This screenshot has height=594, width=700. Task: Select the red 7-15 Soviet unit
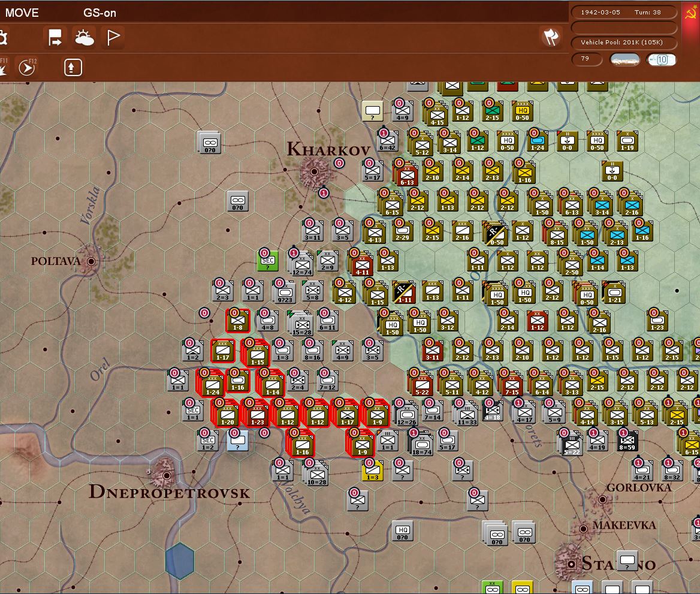[512, 384]
